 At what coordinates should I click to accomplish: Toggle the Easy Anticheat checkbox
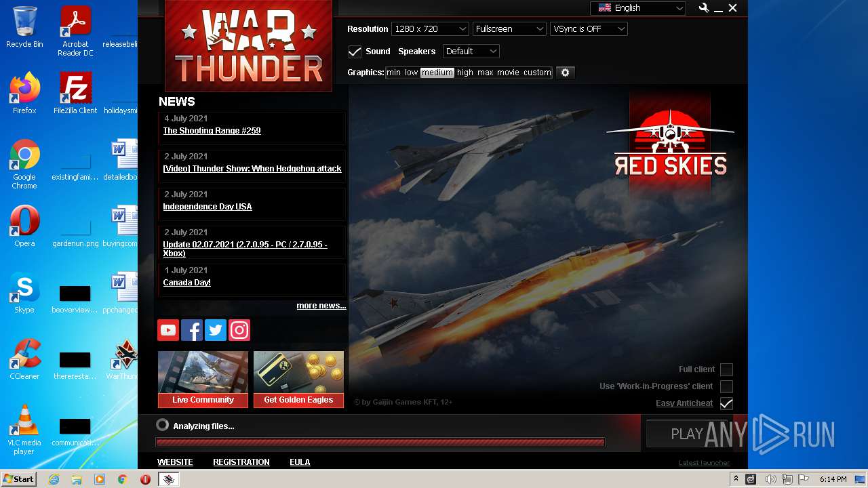tap(726, 403)
